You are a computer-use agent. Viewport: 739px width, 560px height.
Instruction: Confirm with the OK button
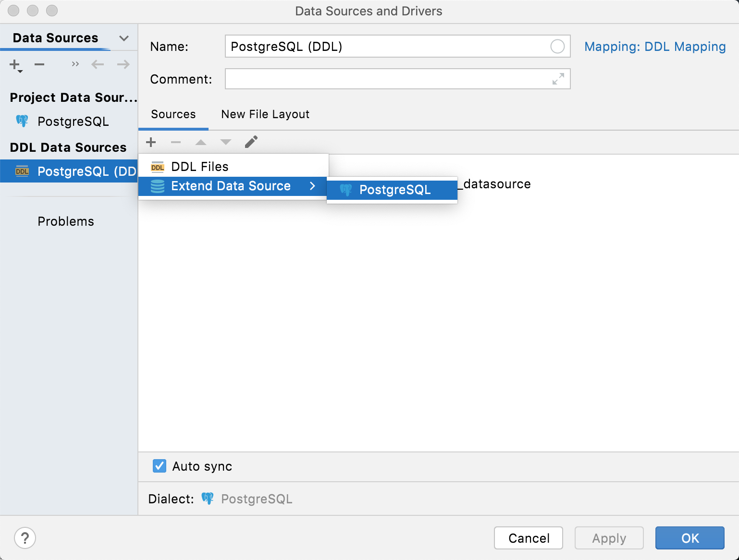690,538
